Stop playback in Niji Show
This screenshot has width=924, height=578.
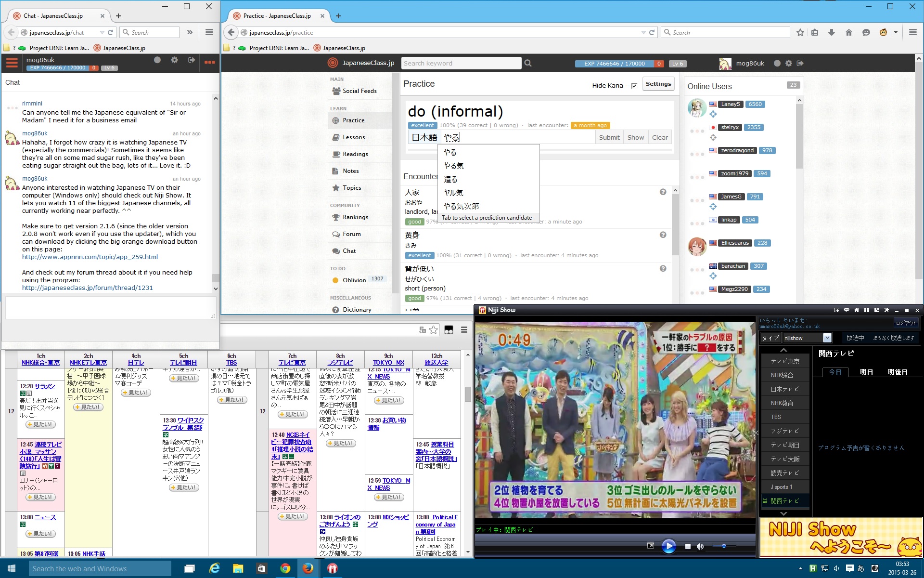pos(688,546)
